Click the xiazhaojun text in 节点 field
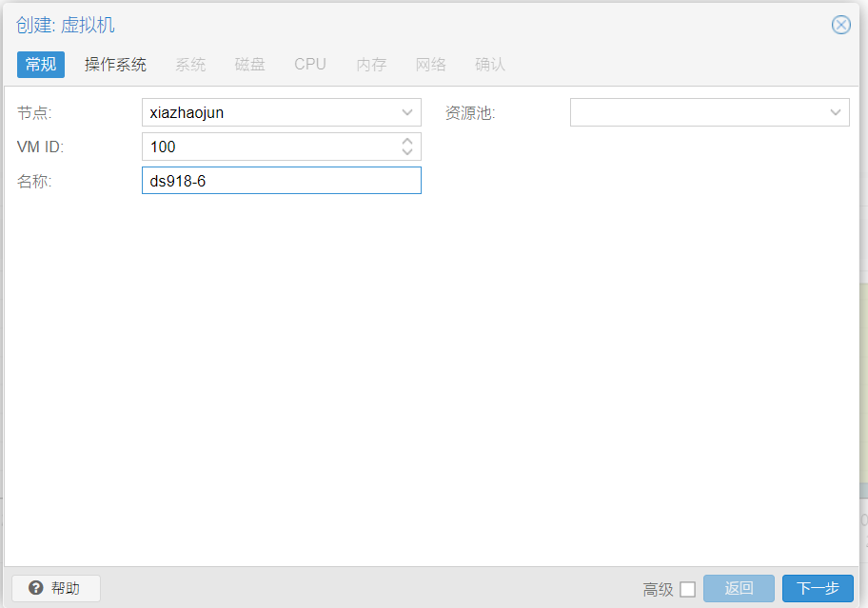The width and height of the screenshot is (868, 608). pos(187,112)
